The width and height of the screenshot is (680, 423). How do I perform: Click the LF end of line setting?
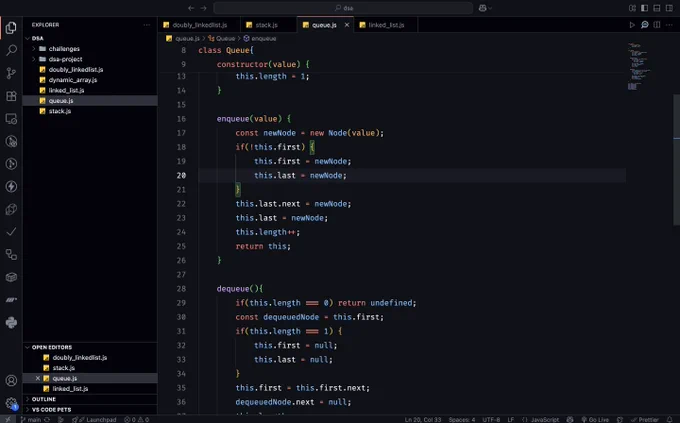511,420
